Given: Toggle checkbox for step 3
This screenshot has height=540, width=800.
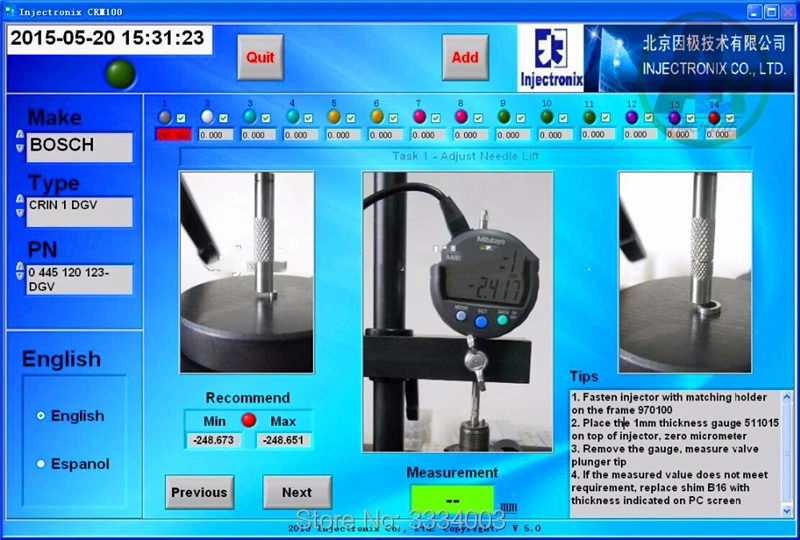Looking at the screenshot, I should pos(266,118).
